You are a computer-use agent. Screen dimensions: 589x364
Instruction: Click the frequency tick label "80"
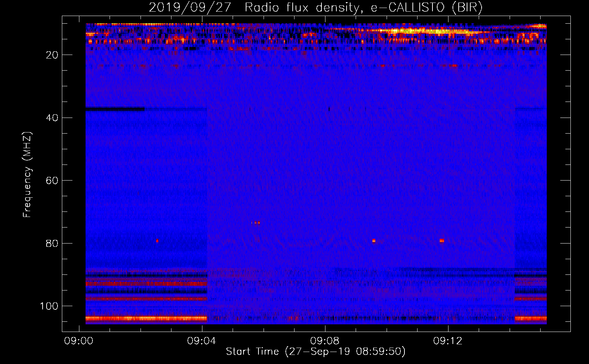click(x=52, y=244)
